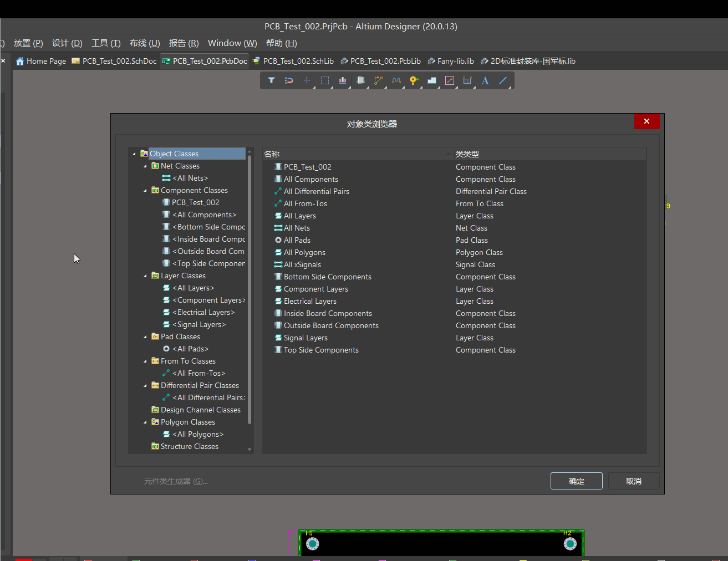Select Top Side Components list row
Screen dimensions: 728x561
click(454, 350)
